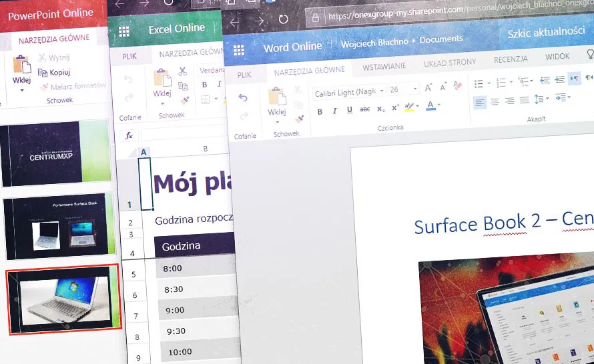Right align text in Word
Image resolution: width=594 pixels, height=364 pixels.
pos(509,101)
